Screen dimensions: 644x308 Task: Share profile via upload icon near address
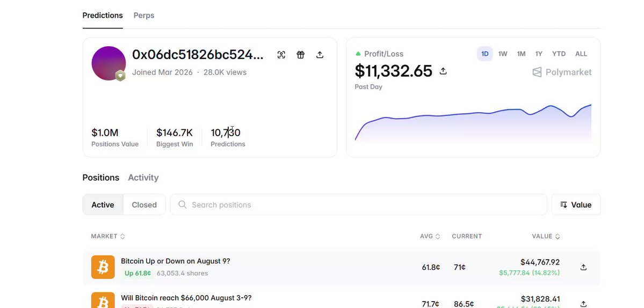(320, 55)
